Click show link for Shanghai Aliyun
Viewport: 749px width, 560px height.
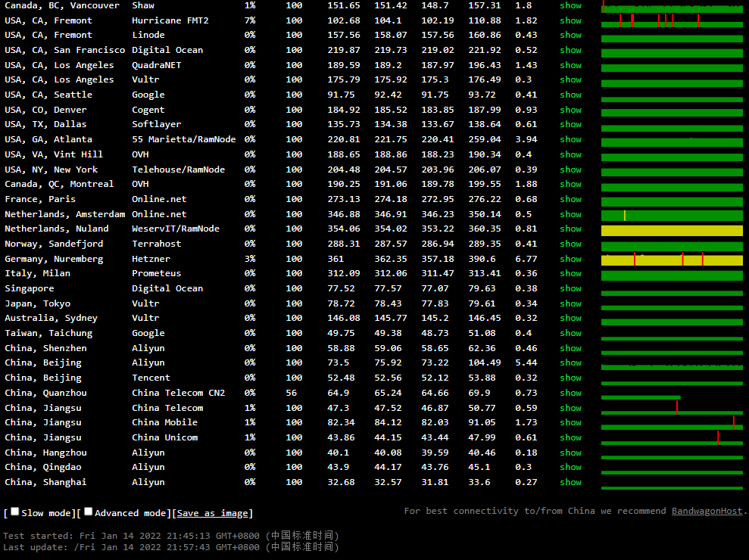coord(570,482)
